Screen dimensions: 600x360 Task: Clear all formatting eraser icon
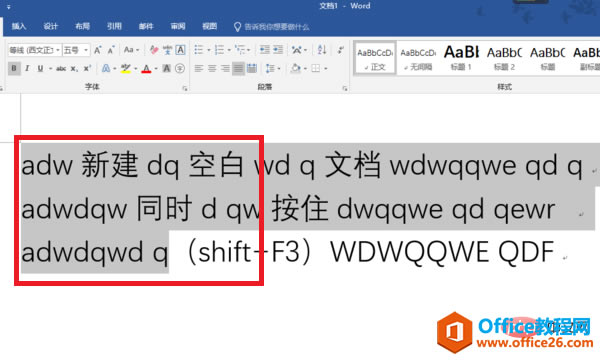pyautogui.click(x=154, y=50)
